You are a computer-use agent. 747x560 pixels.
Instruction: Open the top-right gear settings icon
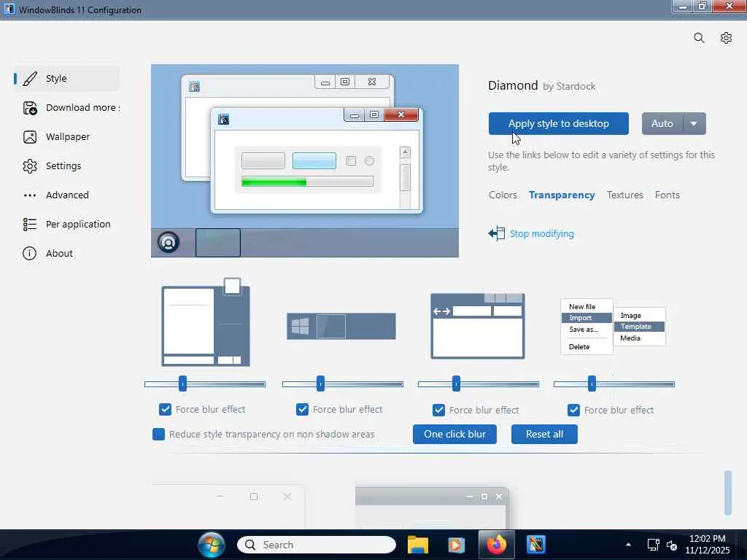coord(726,38)
